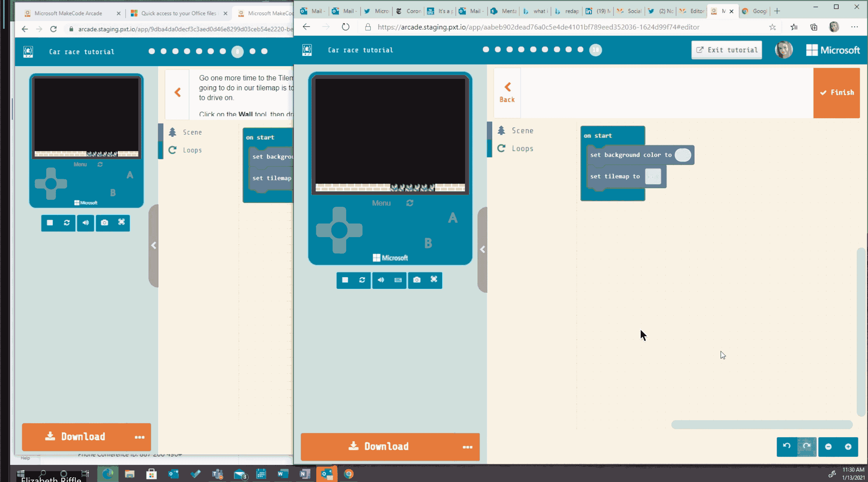Open more options next to right Download
The image size is (868, 482).
click(467, 447)
